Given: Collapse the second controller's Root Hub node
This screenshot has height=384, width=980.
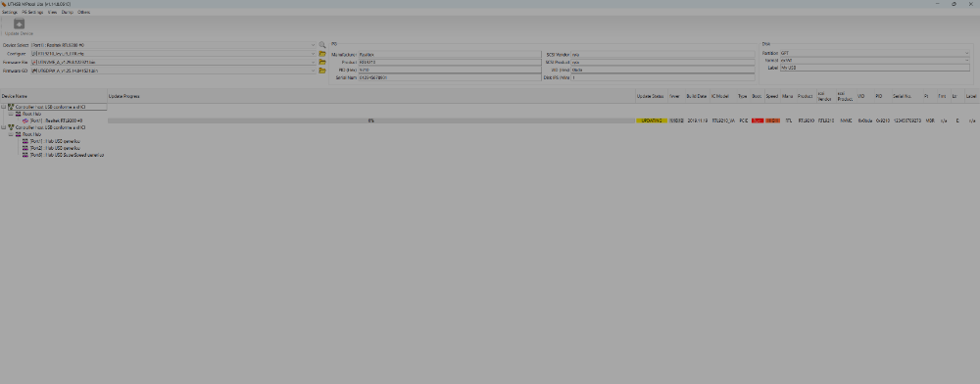Looking at the screenshot, I should click(11, 134).
